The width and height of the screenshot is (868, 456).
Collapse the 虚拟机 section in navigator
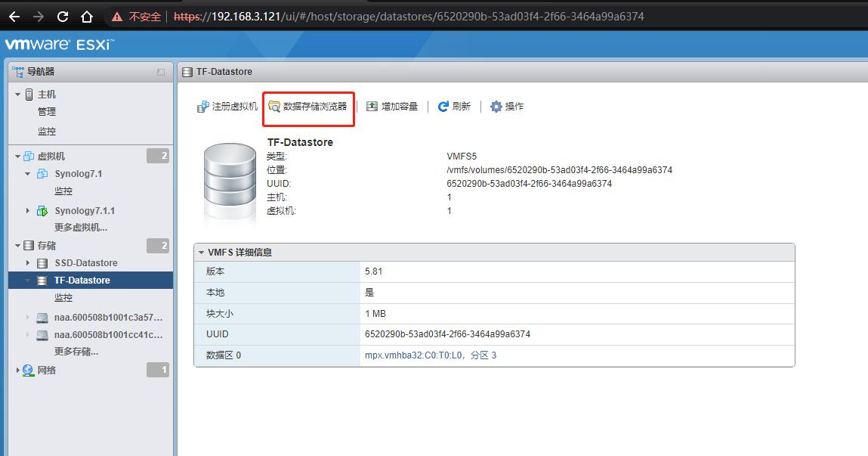17,156
